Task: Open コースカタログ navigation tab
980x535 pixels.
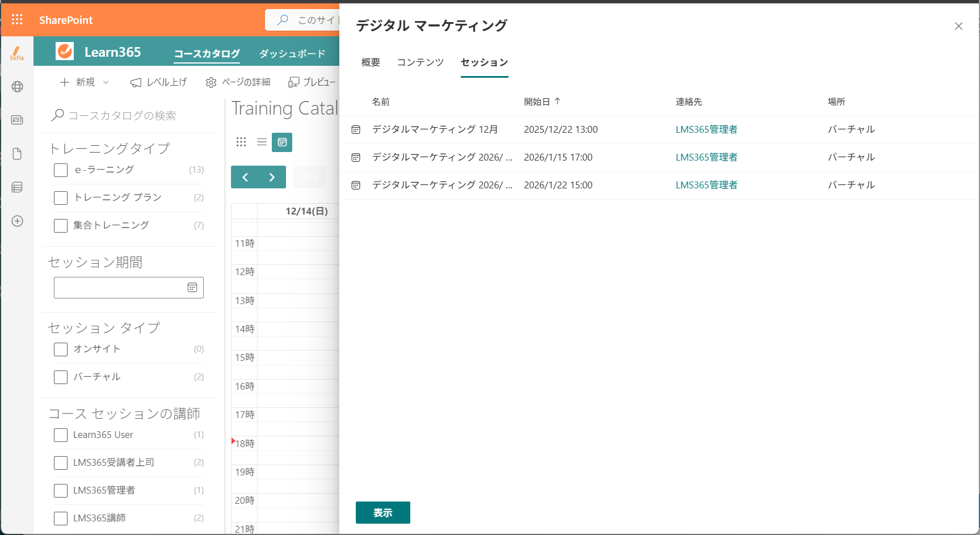Action: pyautogui.click(x=207, y=53)
